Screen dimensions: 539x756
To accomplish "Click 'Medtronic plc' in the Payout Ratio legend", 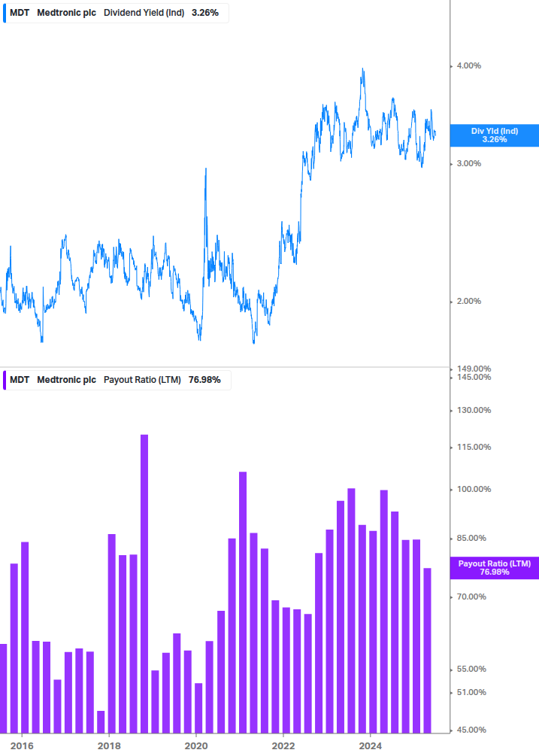I will point(66,380).
